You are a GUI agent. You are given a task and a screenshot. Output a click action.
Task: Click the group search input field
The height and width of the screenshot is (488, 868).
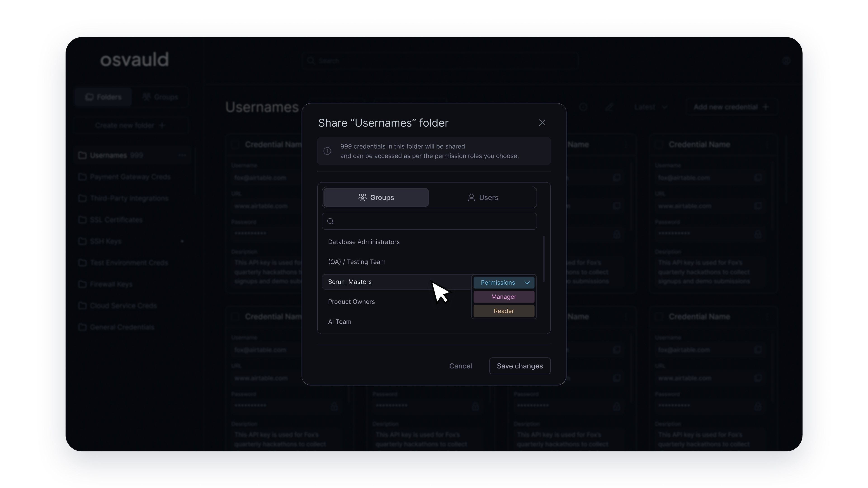pos(433,221)
